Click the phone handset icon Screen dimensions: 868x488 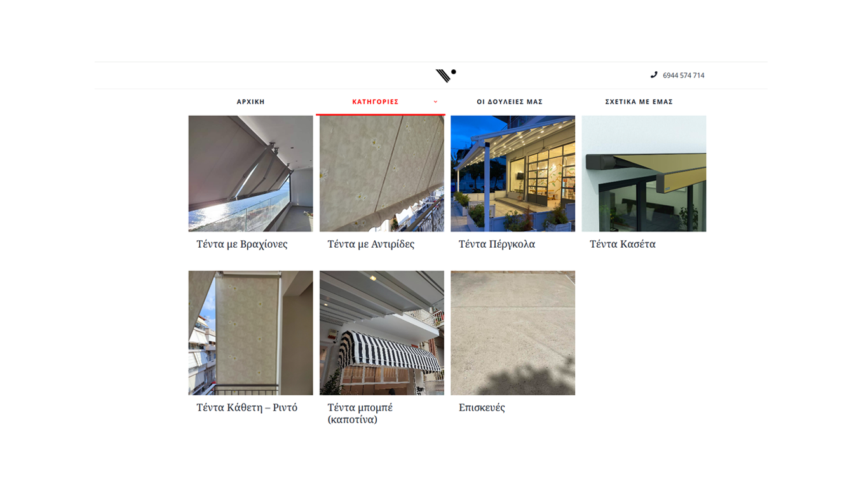654,75
